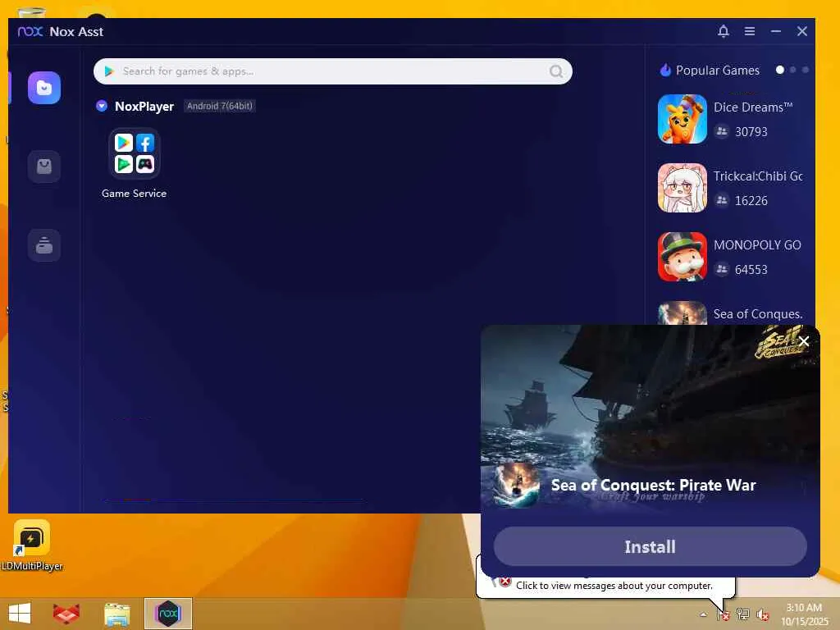Click the MONOPOLY GO title
The width and height of the screenshot is (840, 630).
(757, 244)
